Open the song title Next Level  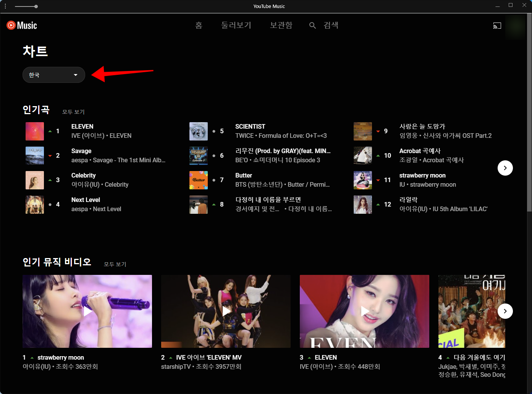click(86, 200)
